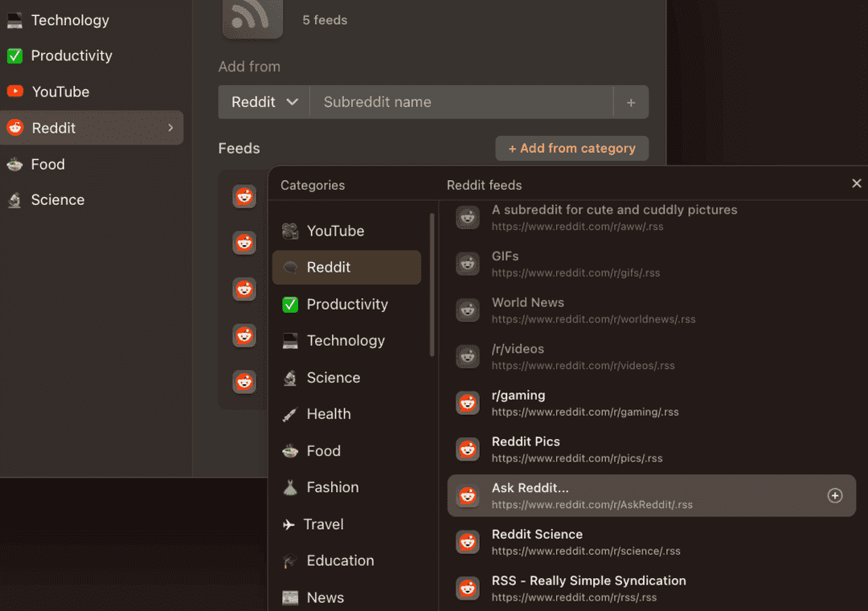Select the YouTube category camera icon
The height and width of the screenshot is (611, 868).
click(290, 231)
